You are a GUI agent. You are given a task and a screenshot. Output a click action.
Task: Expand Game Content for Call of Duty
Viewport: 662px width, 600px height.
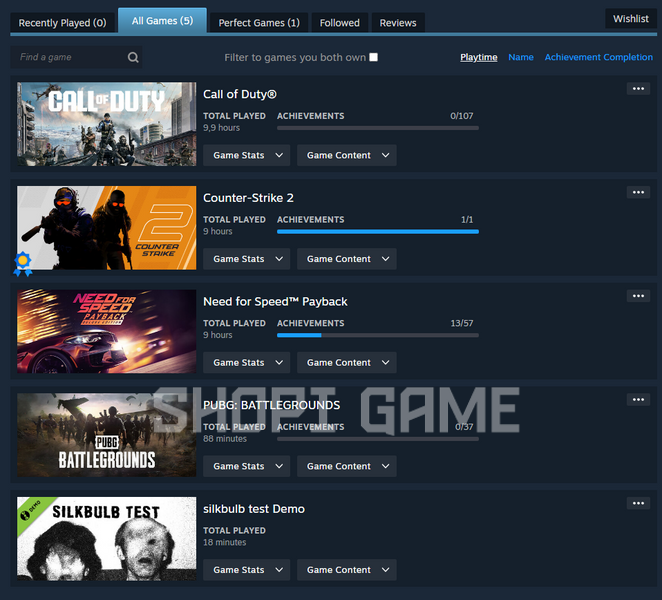pos(347,155)
